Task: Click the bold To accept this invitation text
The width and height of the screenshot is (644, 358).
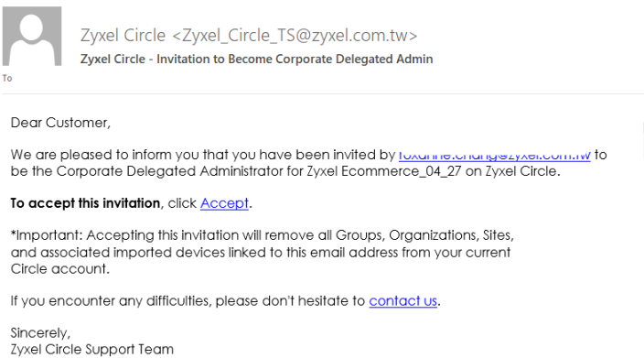Action: (x=85, y=203)
